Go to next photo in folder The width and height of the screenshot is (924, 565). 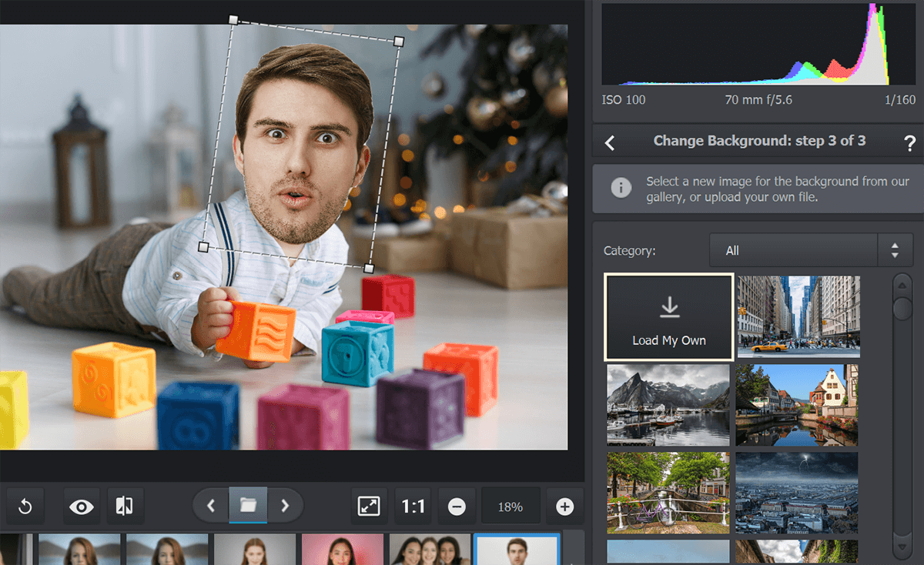tap(285, 506)
